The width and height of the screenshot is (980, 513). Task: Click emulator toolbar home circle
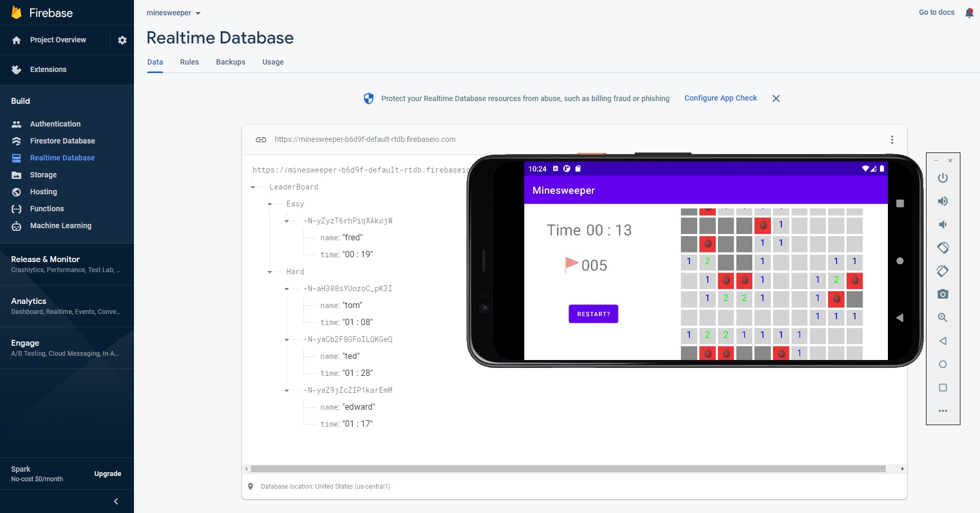point(943,364)
